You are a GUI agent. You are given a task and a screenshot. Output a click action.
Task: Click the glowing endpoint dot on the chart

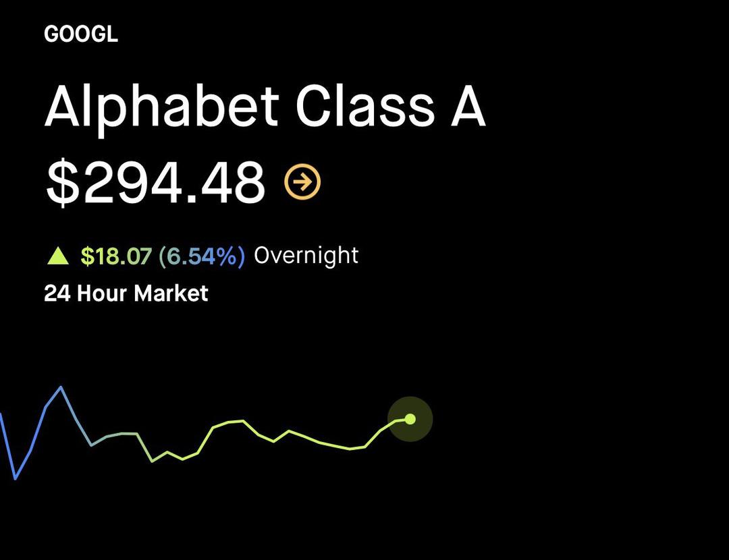[x=410, y=419]
